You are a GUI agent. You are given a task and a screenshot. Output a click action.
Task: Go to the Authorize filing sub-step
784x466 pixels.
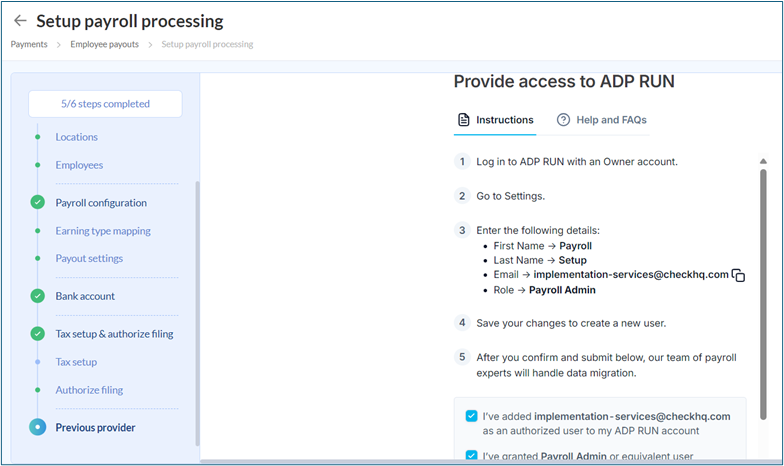89,390
